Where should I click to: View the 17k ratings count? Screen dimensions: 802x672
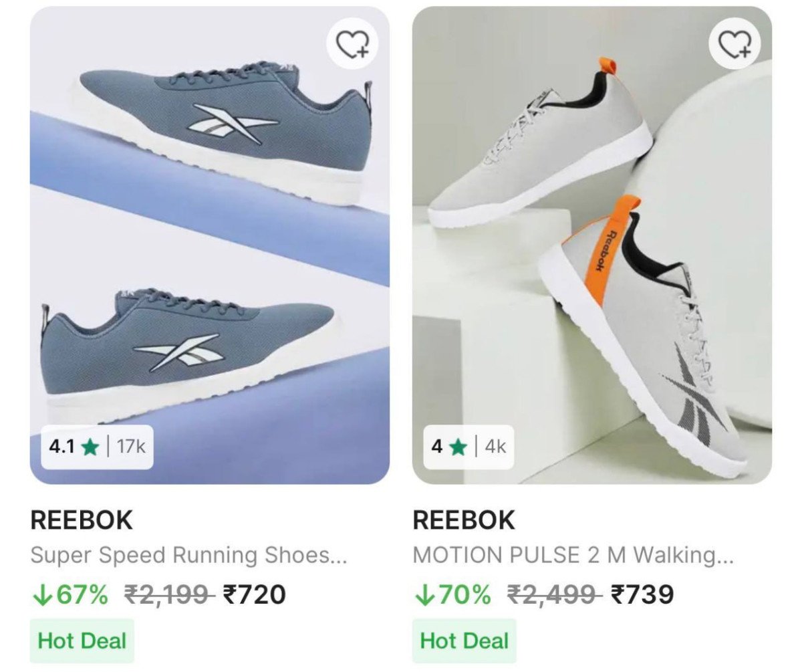(131, 447)
